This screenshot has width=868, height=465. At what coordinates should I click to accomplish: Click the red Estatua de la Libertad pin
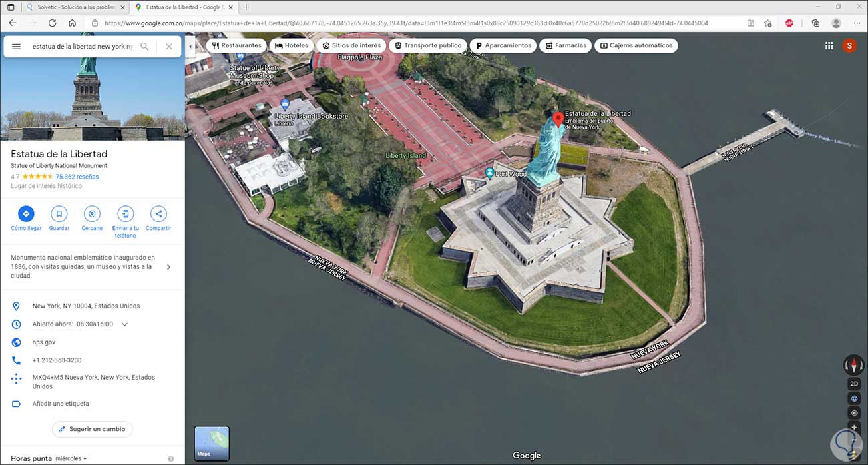(558, 120)
